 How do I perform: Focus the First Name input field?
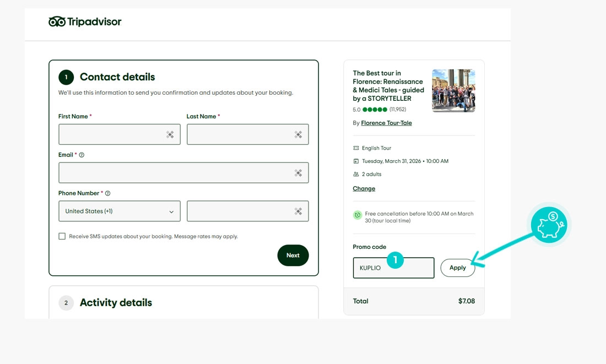[x=120, y=134]
